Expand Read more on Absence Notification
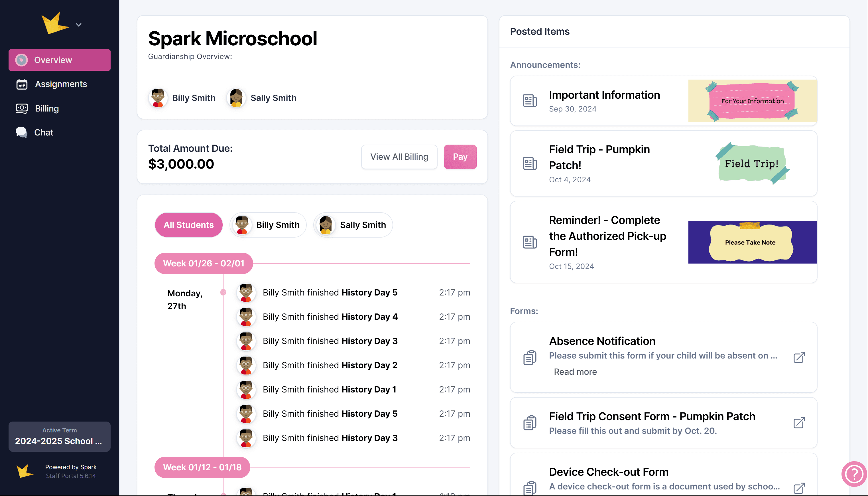 pos(575,372)
